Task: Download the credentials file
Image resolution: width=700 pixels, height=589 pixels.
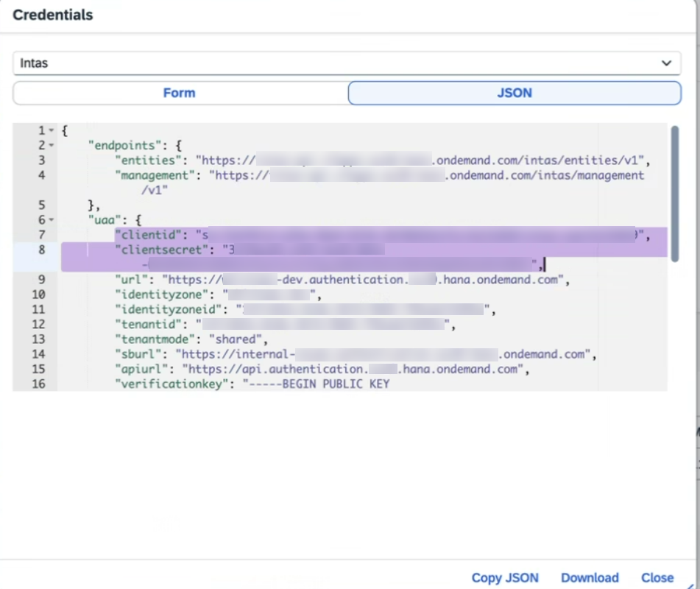Action: pyautogui.click(x=590, y=578)
